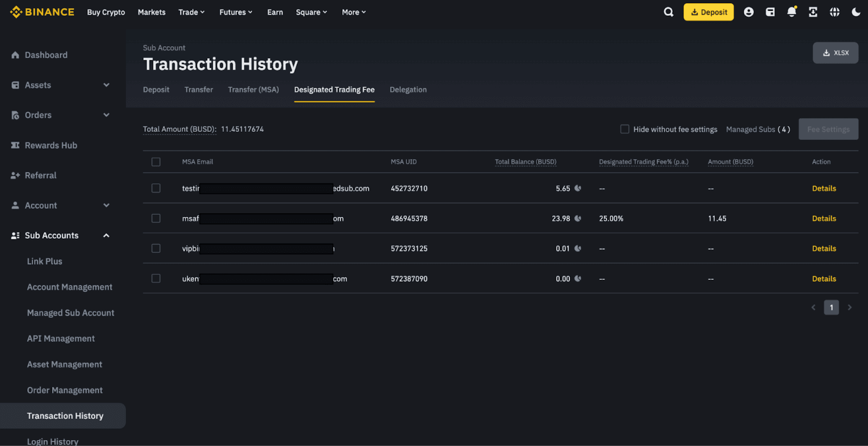Open the Futures dropdown menu

pos(235,12)
